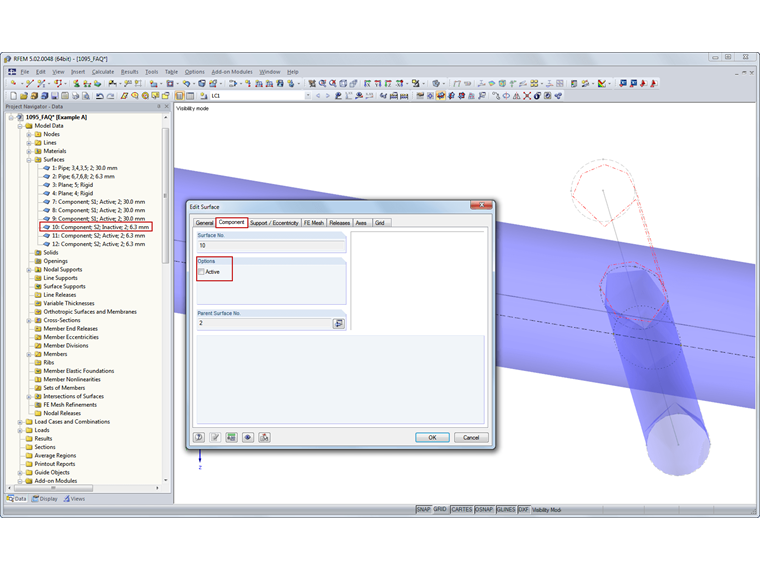This screenshot has height=570, width=760.
Task: Click the navigator vertical scrollbar thumb
Action: (165, 196)
